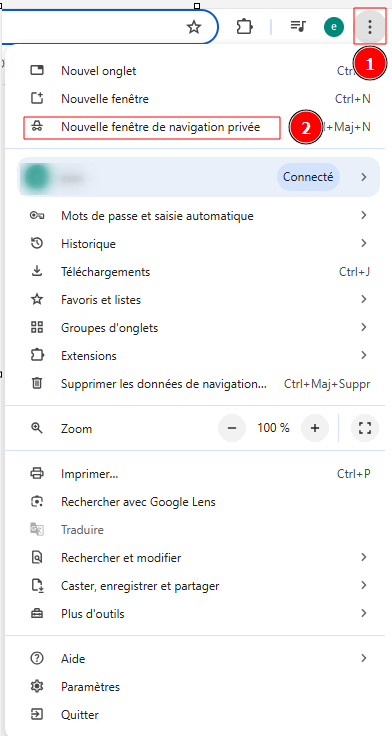The width and height of the screenshot is (392, 736).
Task: Click the Connecté profile badge
Action: [308, 177]
